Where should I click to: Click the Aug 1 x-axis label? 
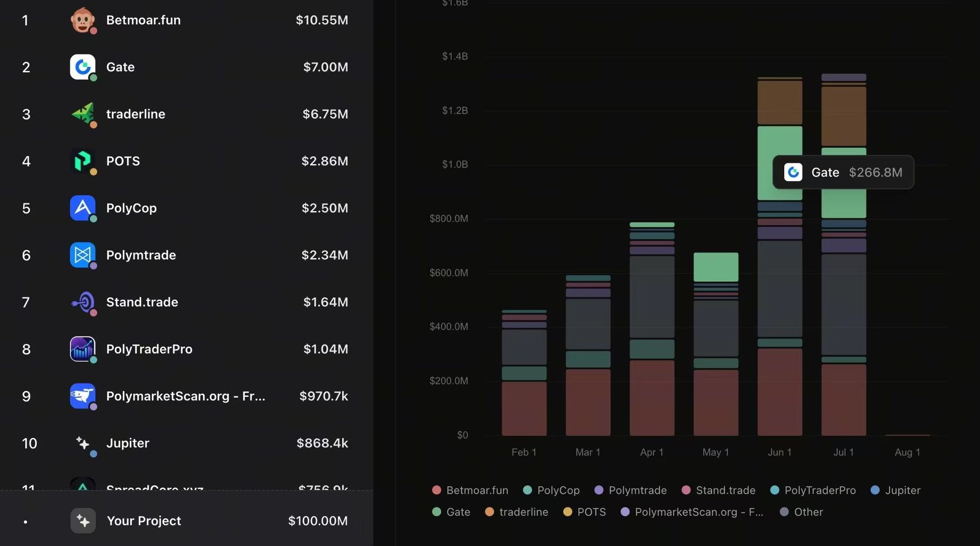(x=907, y=452)
